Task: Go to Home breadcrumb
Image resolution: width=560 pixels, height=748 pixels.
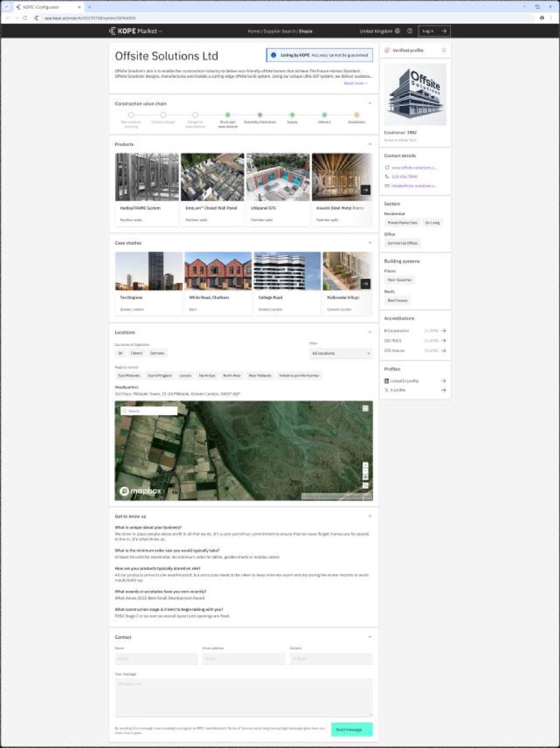Action: pyautogui.click(x=253, y=31)
